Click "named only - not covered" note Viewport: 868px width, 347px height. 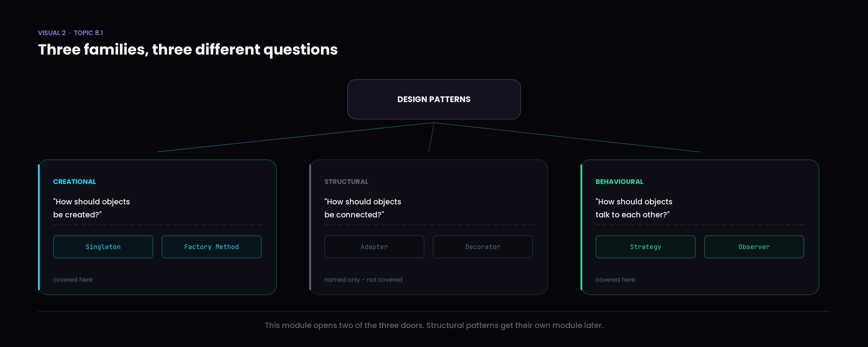click(x=363, y=280)
